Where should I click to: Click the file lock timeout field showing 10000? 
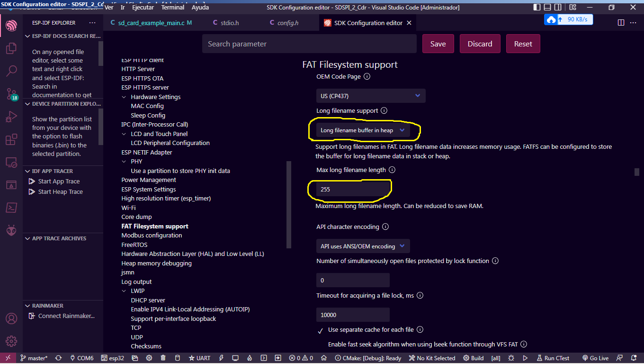(x=353, y=315)
